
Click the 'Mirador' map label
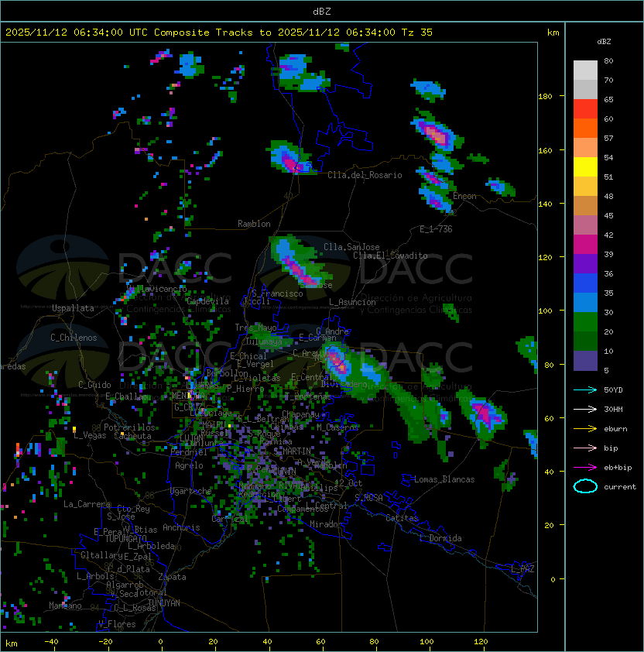click(327, 524)
